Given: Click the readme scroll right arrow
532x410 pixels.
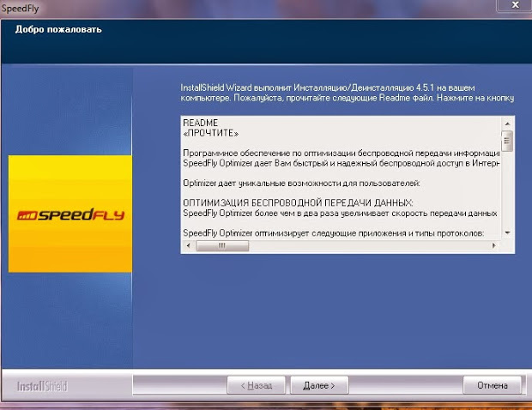Looking at the screenshot, I should coord(494,245).
